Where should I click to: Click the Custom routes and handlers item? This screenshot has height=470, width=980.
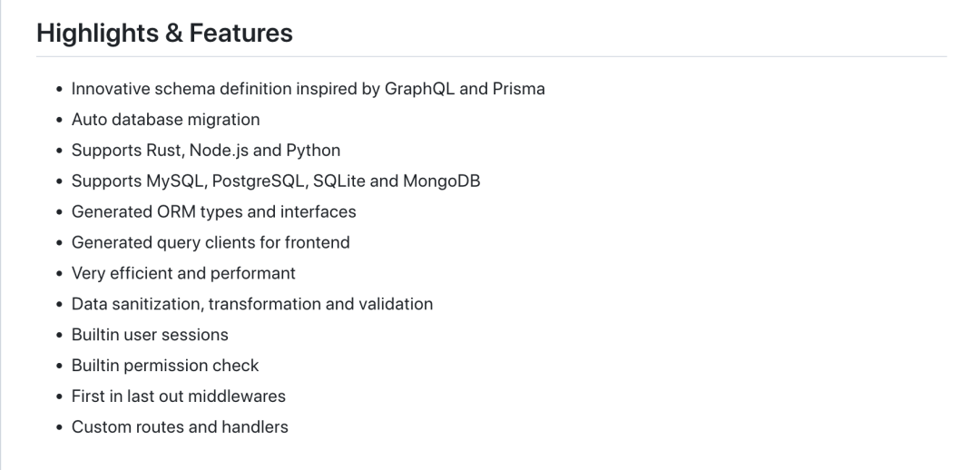tap(180, 426)
